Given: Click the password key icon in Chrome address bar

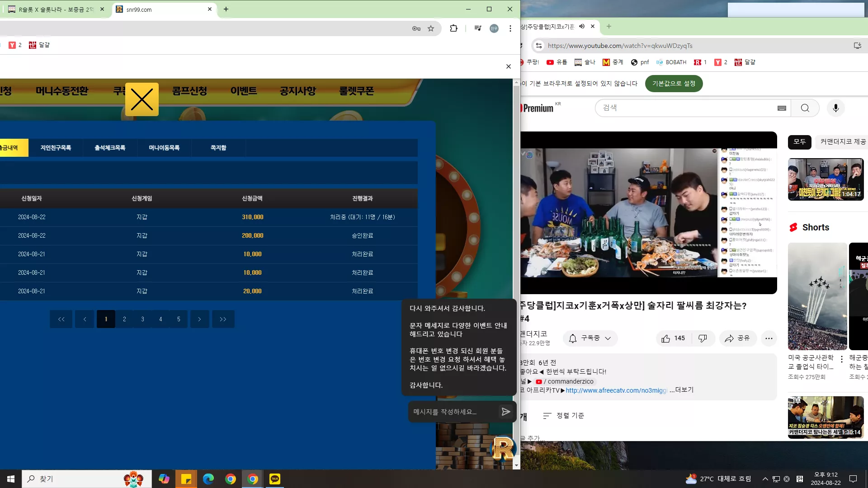Looking at the screenshot, I should [416, 28].
